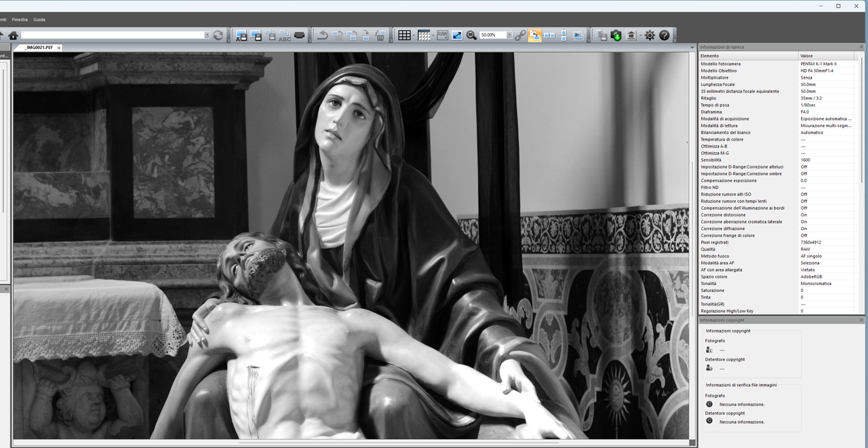Toggle the highlighted orange view mode button
This screenshot has height=448, width=868.
click(x=534, y=35)
